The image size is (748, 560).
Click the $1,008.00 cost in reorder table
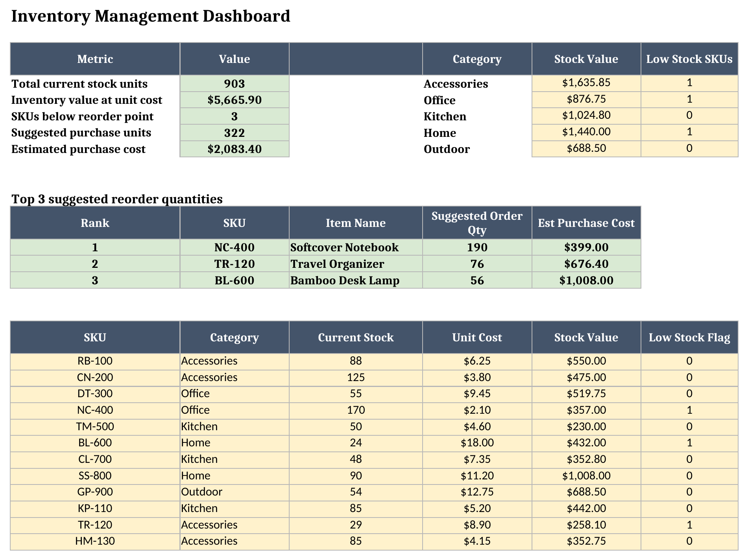click(x=586, y=280)
